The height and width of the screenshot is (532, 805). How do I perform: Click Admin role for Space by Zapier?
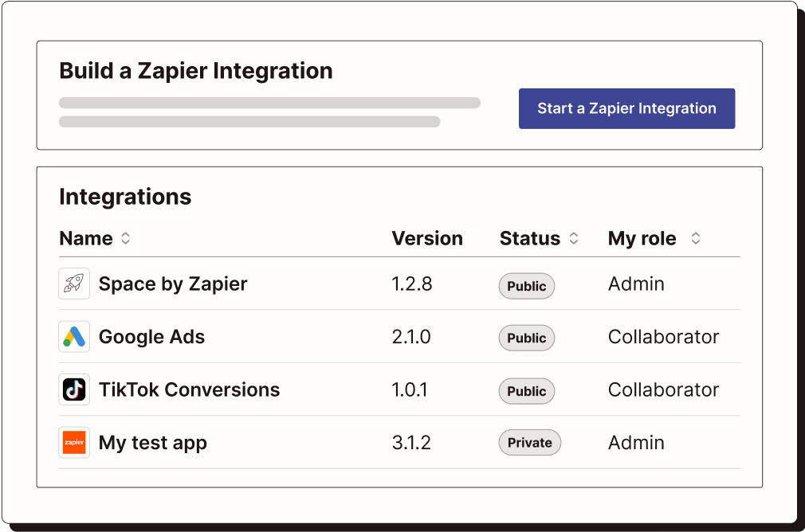tap(636, 284)
